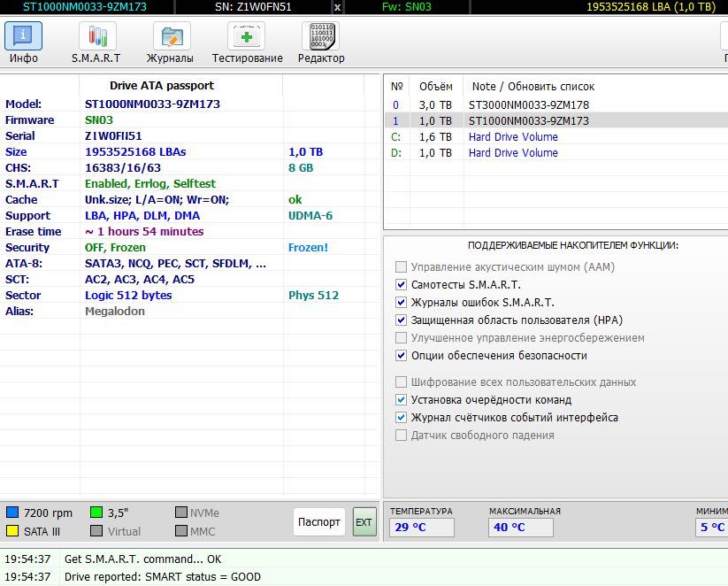
Task: Toggle Журнал счётчиков событий интерфейса checkbox
Action: 401,417
